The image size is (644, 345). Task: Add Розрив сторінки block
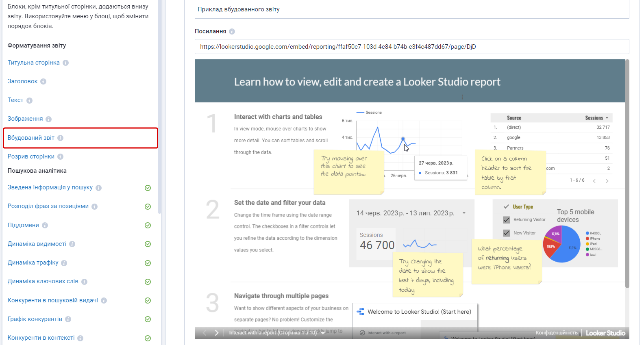tap(31, 156)
